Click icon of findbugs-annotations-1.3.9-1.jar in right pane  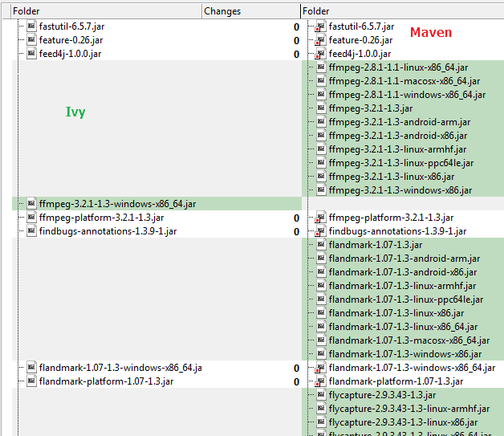click(320, 231)
